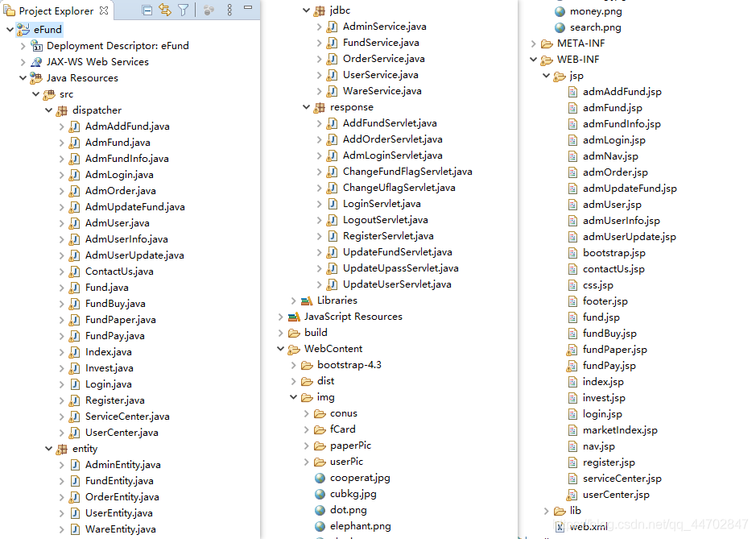
Task: Click the jdbc package icon
Action: (319, 10)
